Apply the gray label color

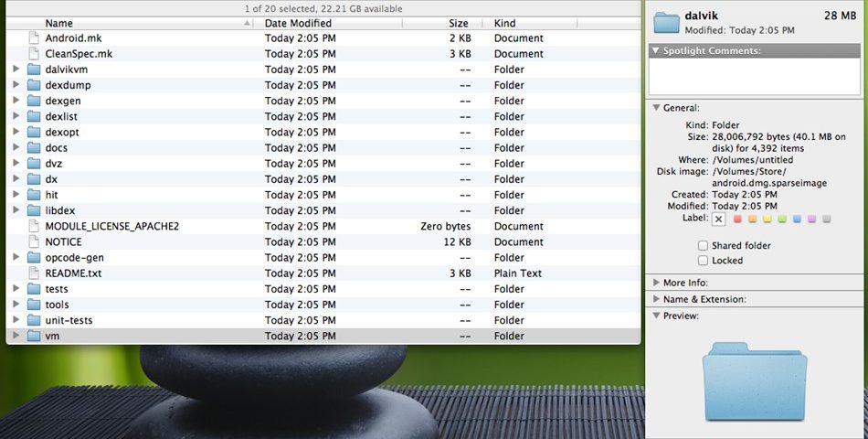(827, 219)
